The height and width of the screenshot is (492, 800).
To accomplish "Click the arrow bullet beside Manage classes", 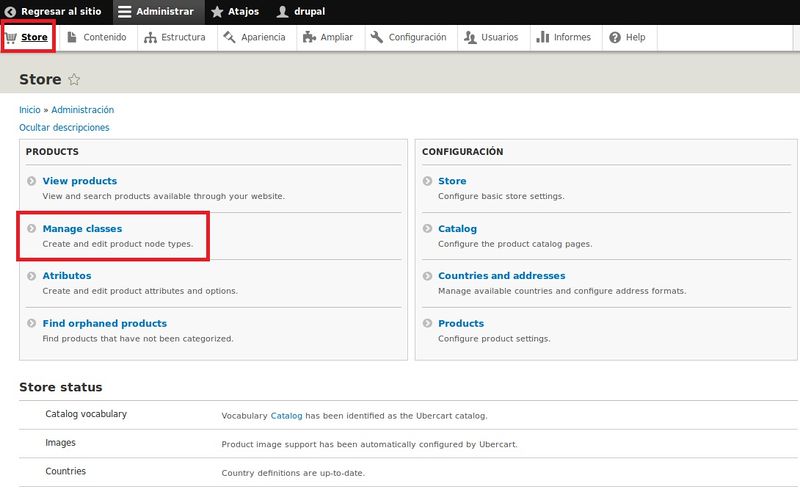I will pos(32,228).
